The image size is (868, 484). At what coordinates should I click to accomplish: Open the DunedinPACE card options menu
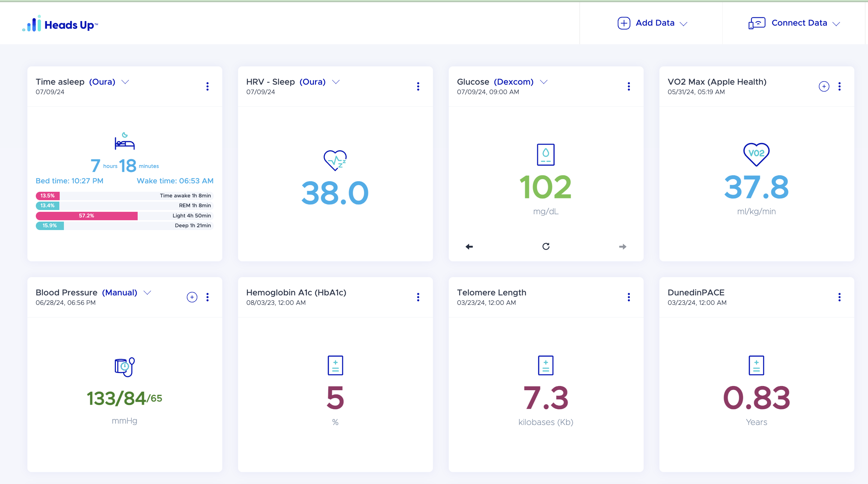(x=840, y=297)
